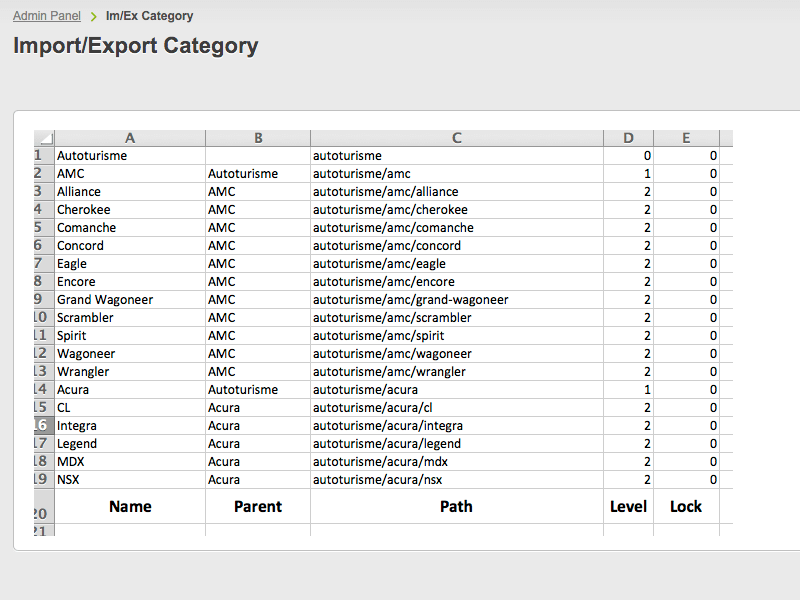Viewport: 800px width, 600px height.
Task: Click path cell 'autoturisme/acura'
Action: click(457, 390)
